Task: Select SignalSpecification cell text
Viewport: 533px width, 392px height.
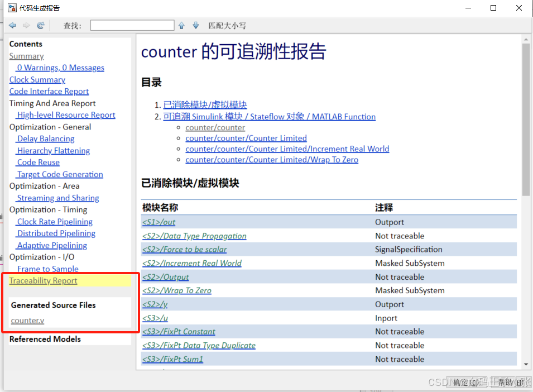Action: [409, 250]
